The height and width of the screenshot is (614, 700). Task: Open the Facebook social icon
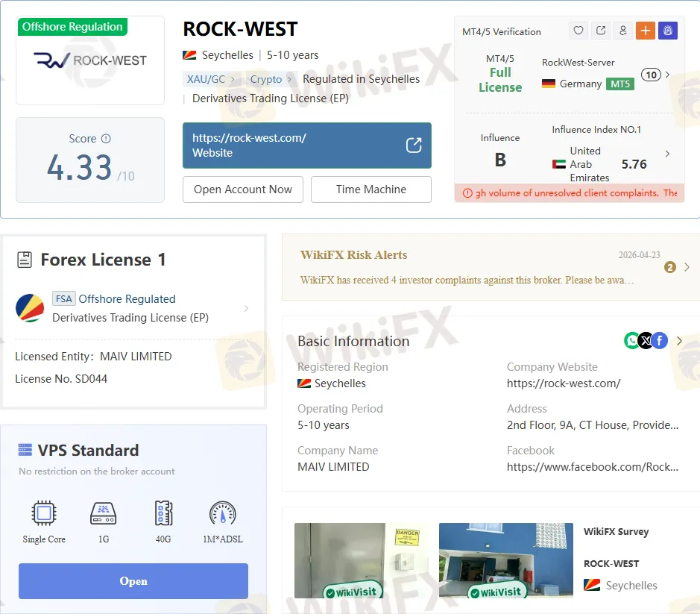pyautogui.click(x=659, y=341)
